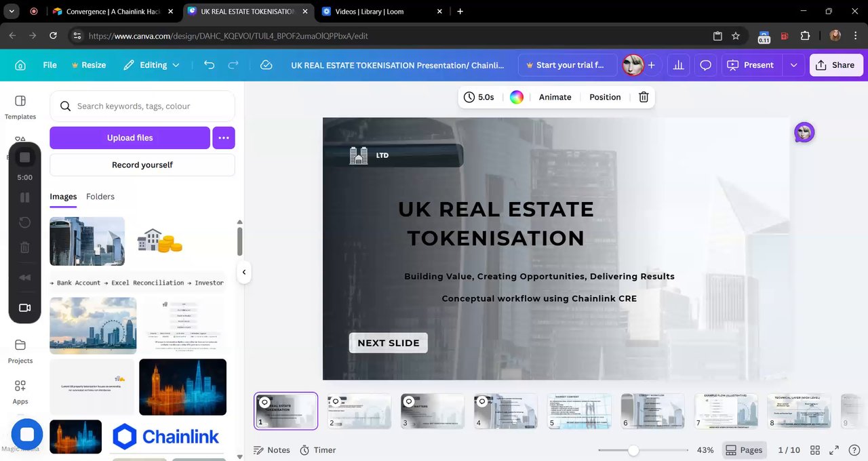
Task: Check cloud save status icon
Action: click(267, 65)
